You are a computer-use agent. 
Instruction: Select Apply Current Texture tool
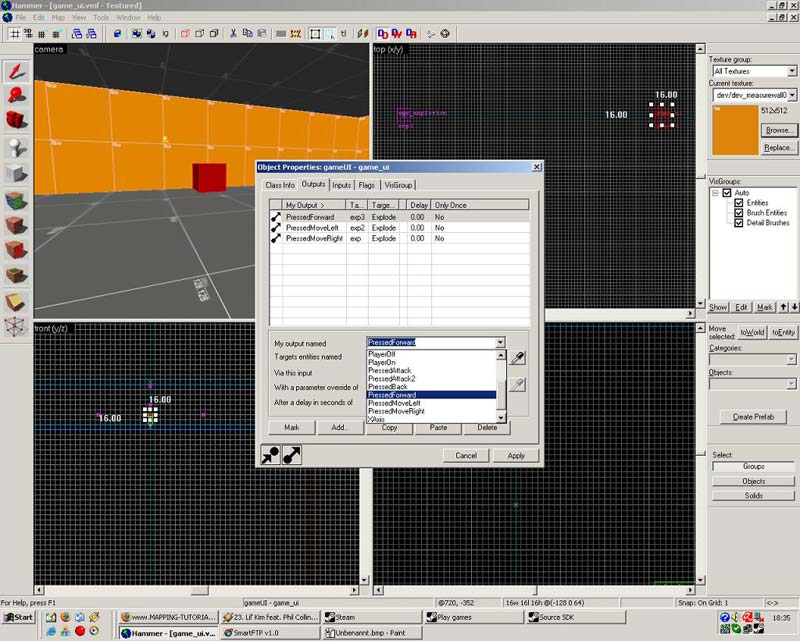point(16,225)
